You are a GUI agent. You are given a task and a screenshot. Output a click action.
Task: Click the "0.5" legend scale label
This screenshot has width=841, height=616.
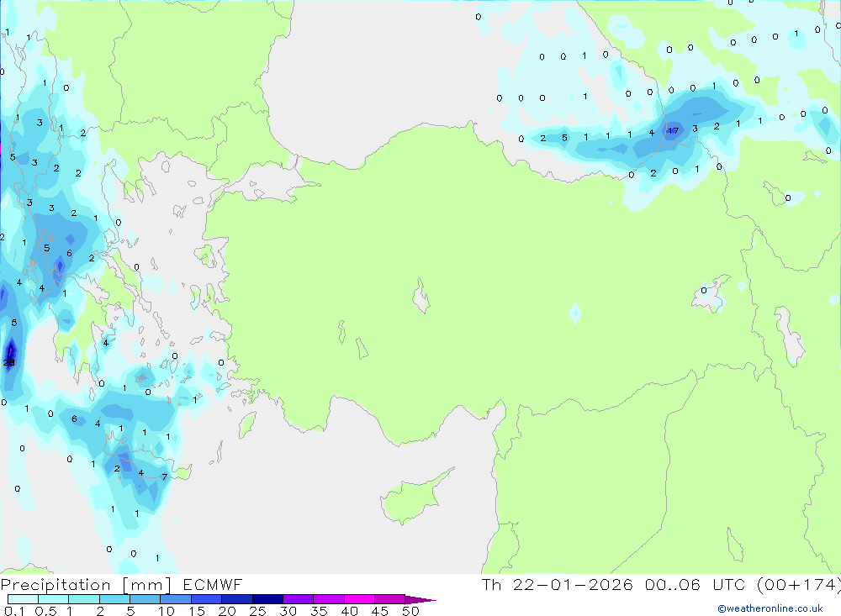45,611
